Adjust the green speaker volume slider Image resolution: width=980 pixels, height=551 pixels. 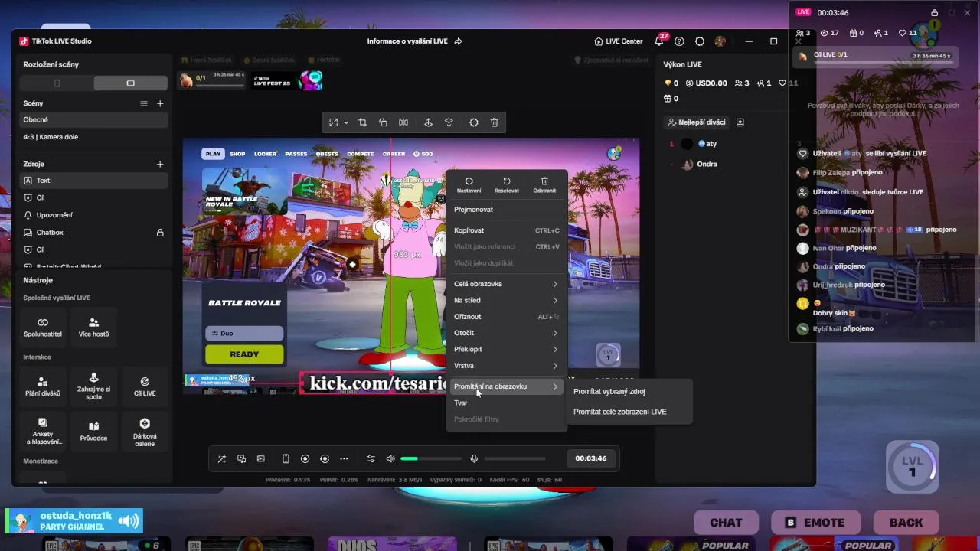pyautogui.click(x=432, y=458)
